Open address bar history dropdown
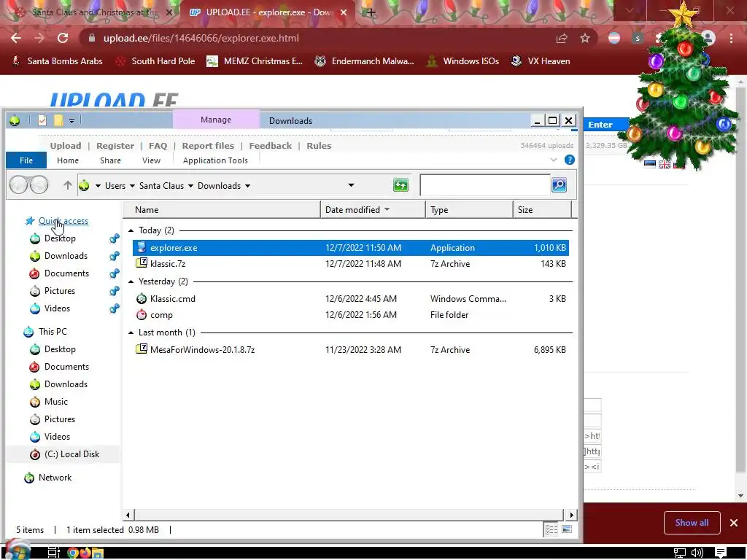 point(351,185)
